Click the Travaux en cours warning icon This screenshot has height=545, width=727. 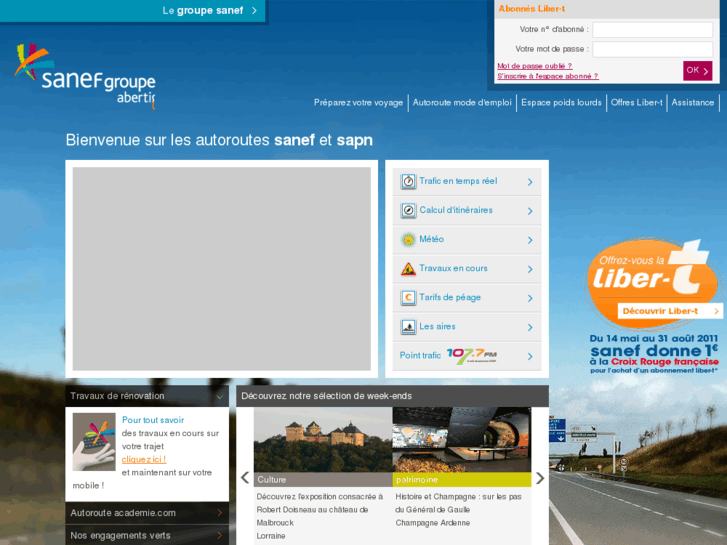click(x=408, y=269)
